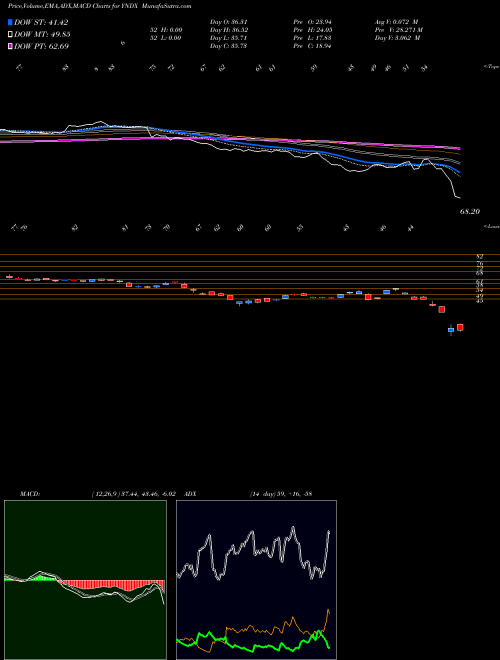Click the 'Day V: 3.062 M' value

coord(397,38)
